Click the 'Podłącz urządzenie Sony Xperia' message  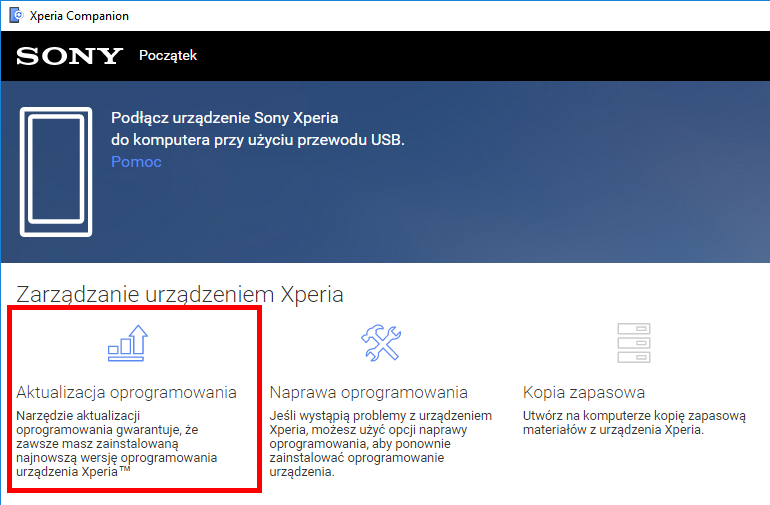coord(258,129)
